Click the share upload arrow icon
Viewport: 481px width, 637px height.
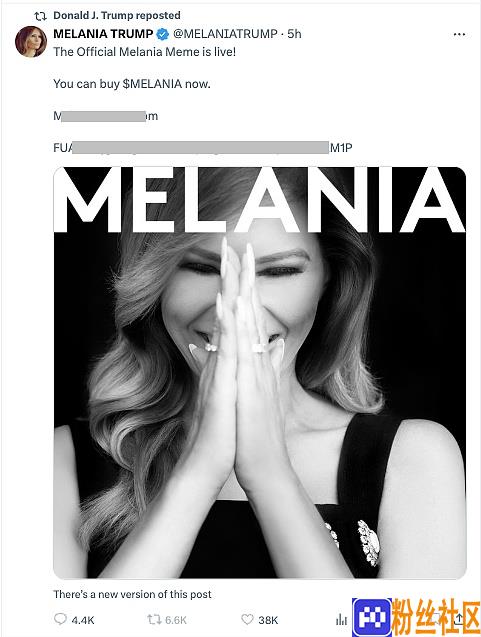459,619
